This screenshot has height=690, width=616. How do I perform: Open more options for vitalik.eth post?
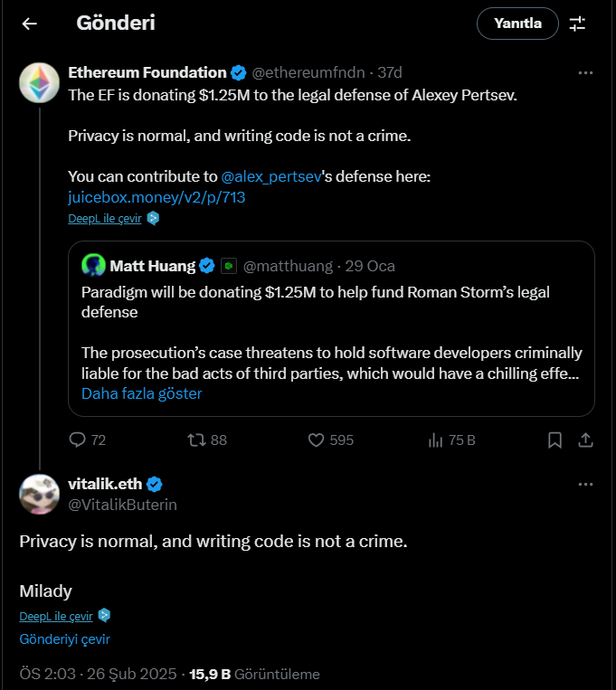point(585,484)
